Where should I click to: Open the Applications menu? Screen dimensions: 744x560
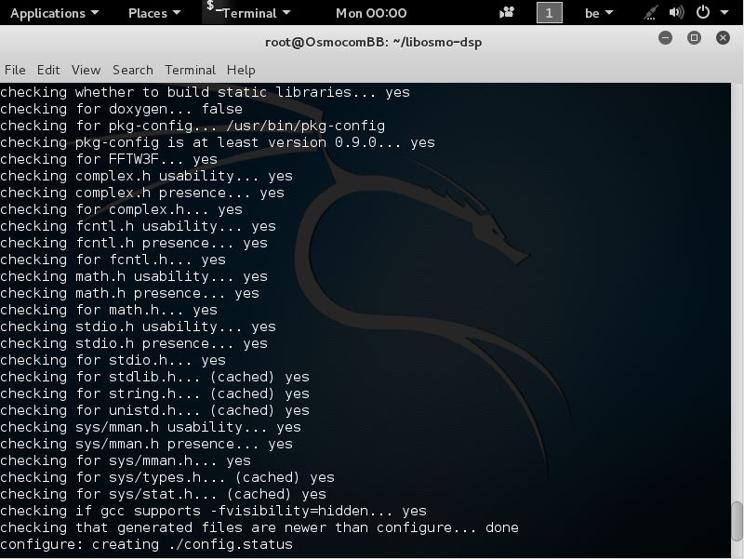coord(54,13)
